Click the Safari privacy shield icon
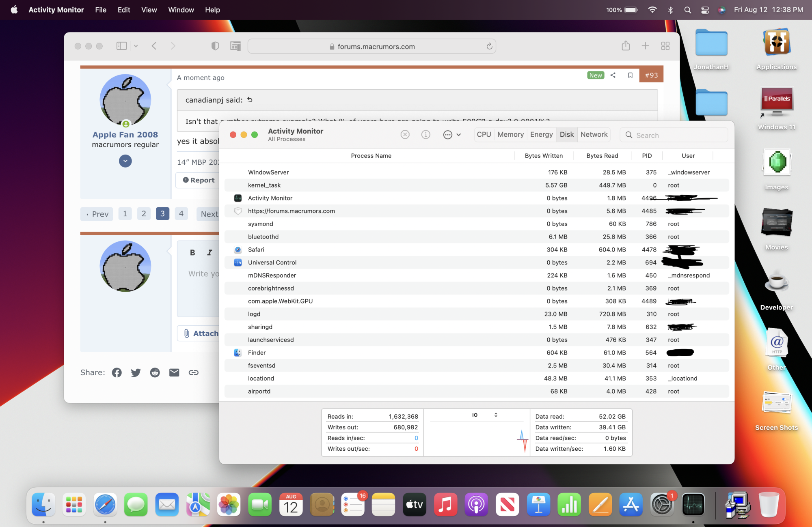The width and height of the screenshot is (812, 527). pos(215,46)
